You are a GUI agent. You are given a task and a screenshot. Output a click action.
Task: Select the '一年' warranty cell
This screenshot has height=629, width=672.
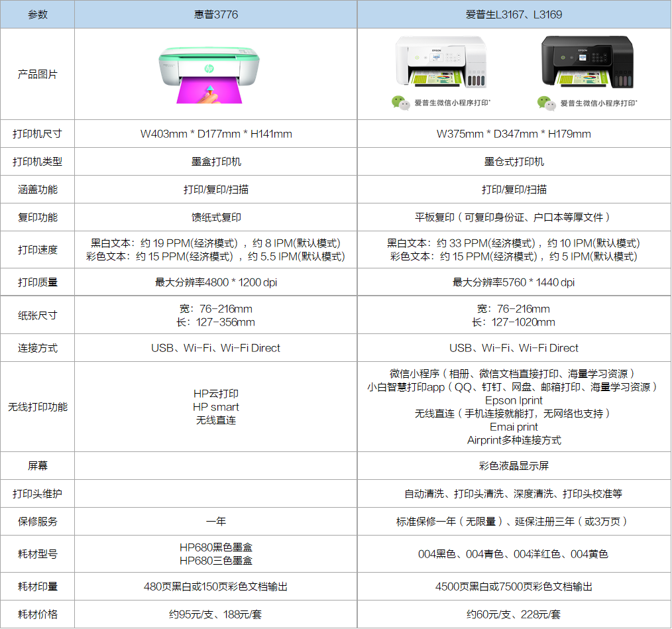point(216,522)
